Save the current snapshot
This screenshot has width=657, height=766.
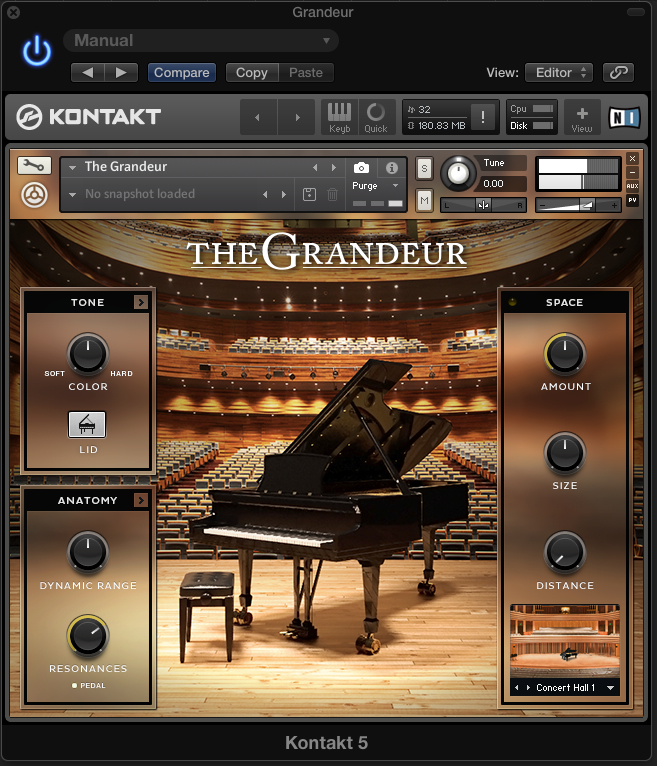[309, 194]
